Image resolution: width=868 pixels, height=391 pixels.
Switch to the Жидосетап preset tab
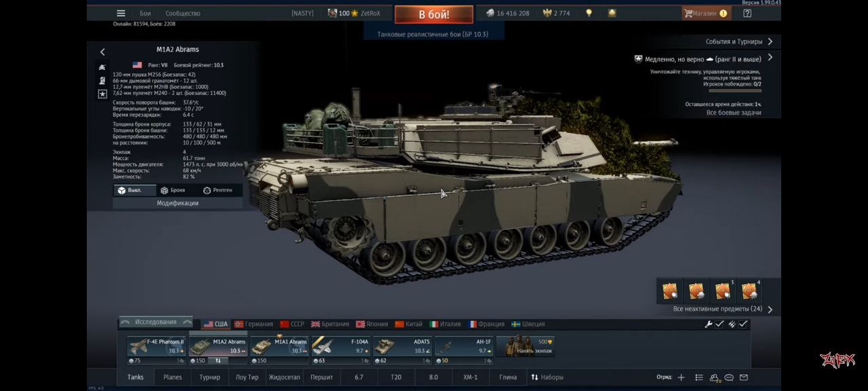pyautogui.click(x=284, y=377)
